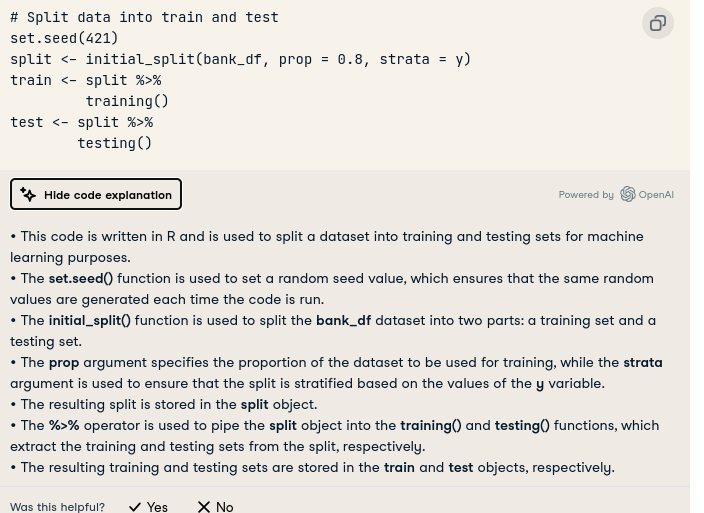This screenshot has width=704, height=513.
Task: Click the training() code line
Action: [x=127, y=101]
